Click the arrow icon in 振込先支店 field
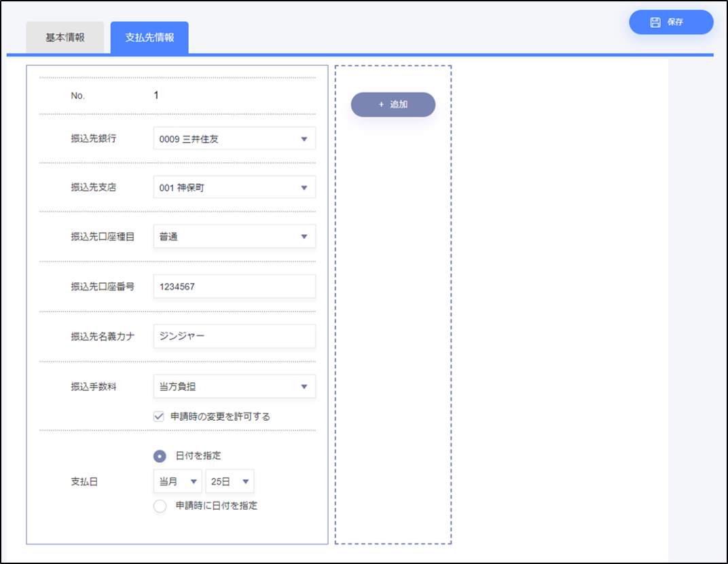This screenshot has width=728, height=564. tap(304, 188)
